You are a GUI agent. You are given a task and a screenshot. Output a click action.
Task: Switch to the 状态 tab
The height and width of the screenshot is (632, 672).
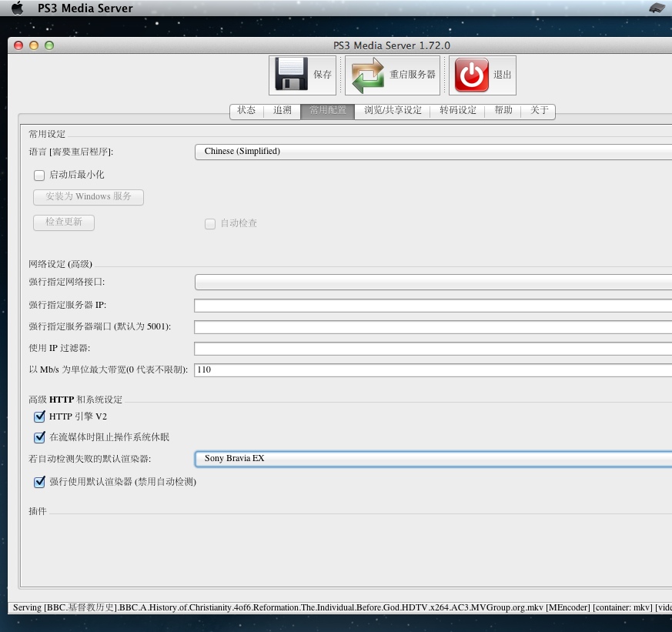tap(246, 111)
